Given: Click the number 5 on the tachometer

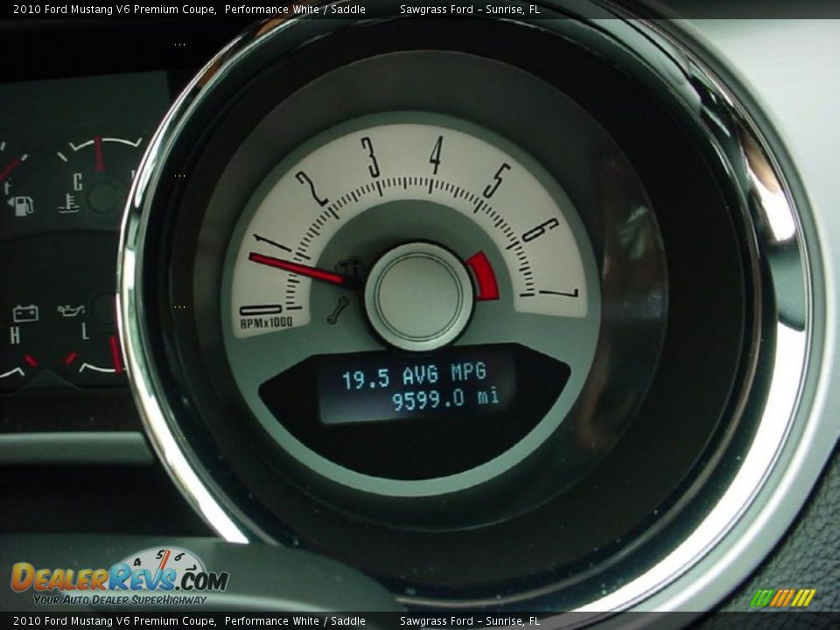Looking at the screenshot, I should (497, 180).
